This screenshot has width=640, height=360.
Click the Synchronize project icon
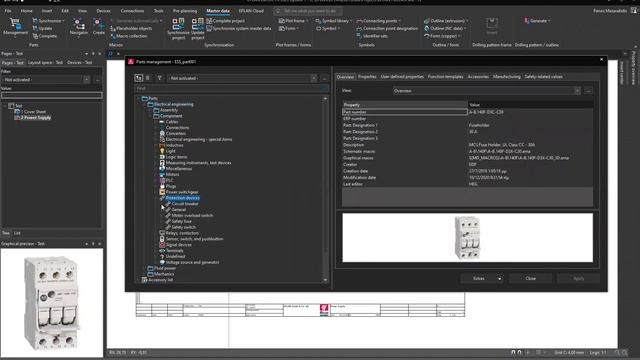point(178,29)
